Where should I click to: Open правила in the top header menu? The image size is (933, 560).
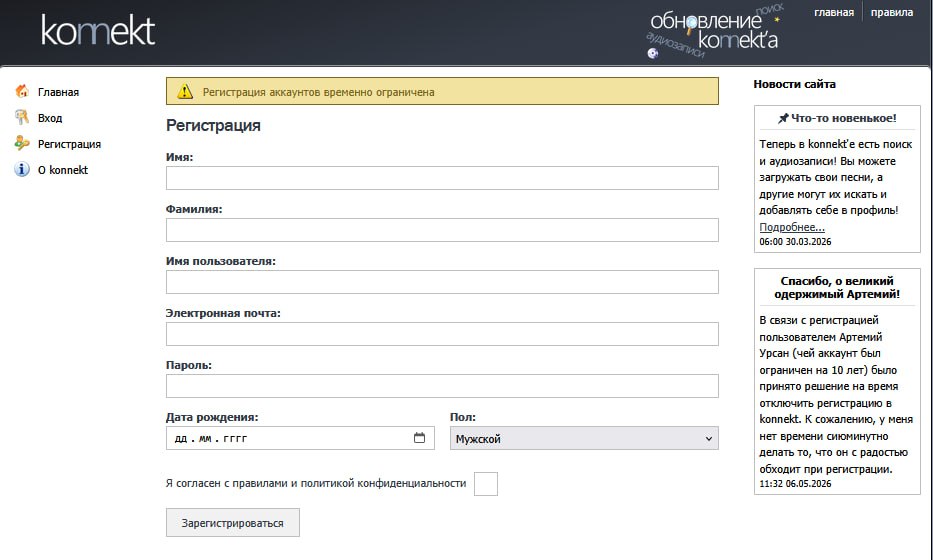tap(891, 12)
